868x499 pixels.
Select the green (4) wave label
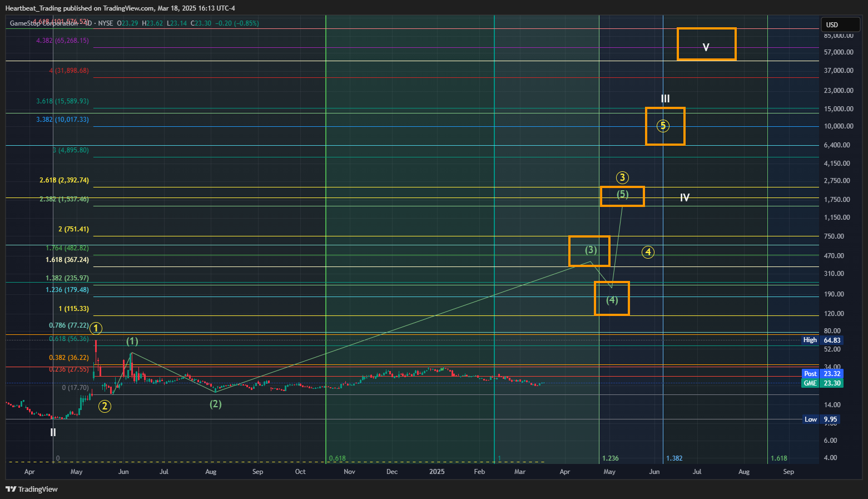point(612,300)
